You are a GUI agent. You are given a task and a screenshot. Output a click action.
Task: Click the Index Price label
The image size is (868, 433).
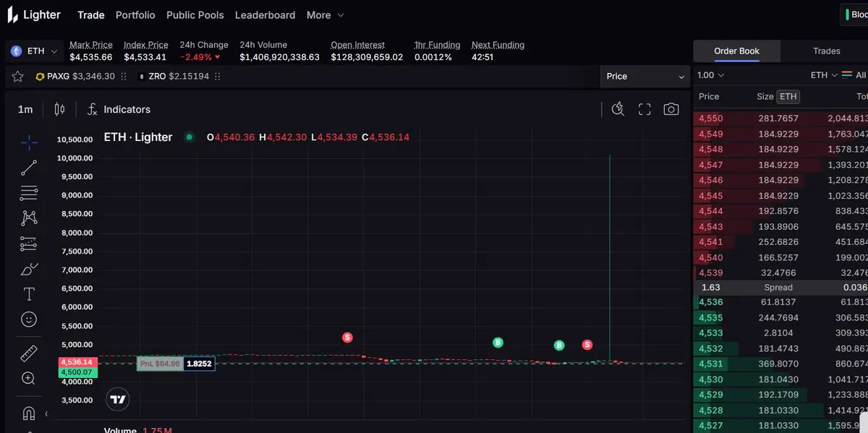(146, 45)
